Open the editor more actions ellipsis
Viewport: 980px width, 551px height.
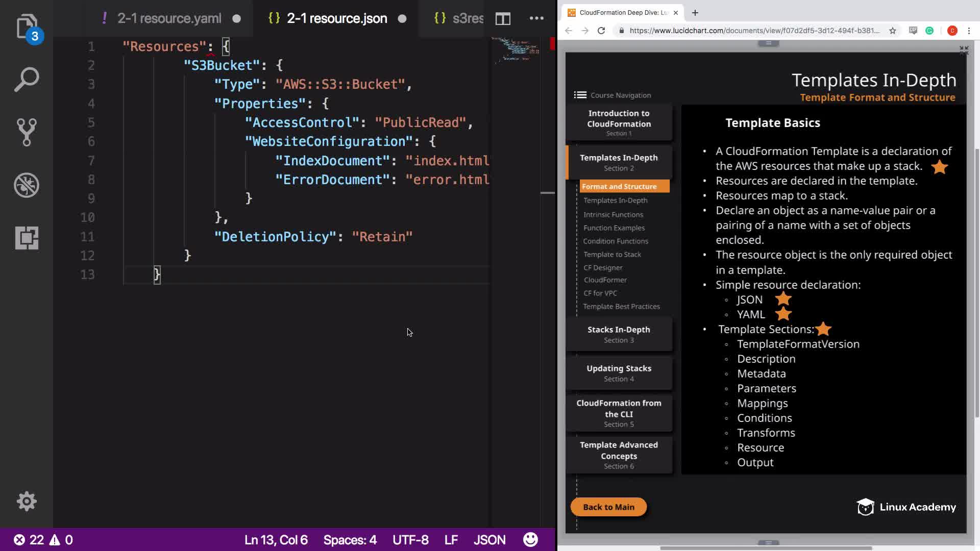pyautogui.click(x=536, y=18)
